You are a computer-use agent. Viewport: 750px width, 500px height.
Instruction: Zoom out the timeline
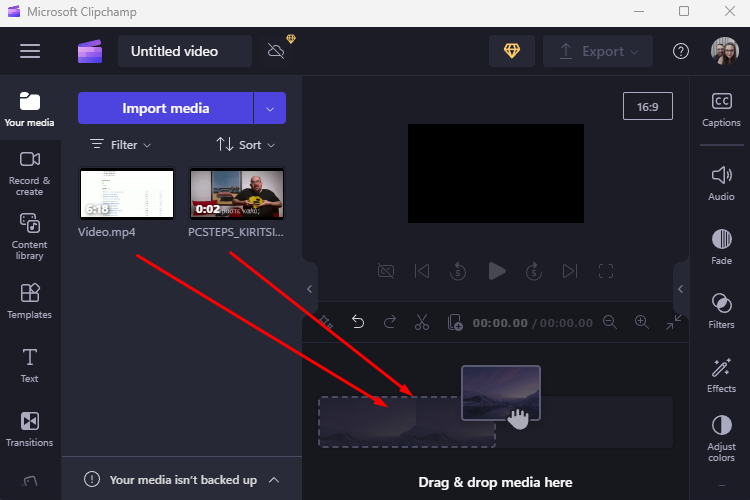[x=610, y=322]
